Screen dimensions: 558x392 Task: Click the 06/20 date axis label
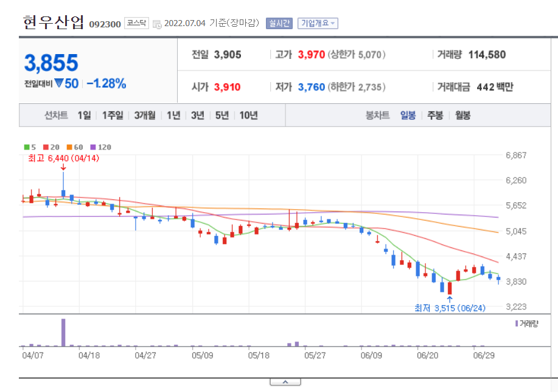(427, 356)
